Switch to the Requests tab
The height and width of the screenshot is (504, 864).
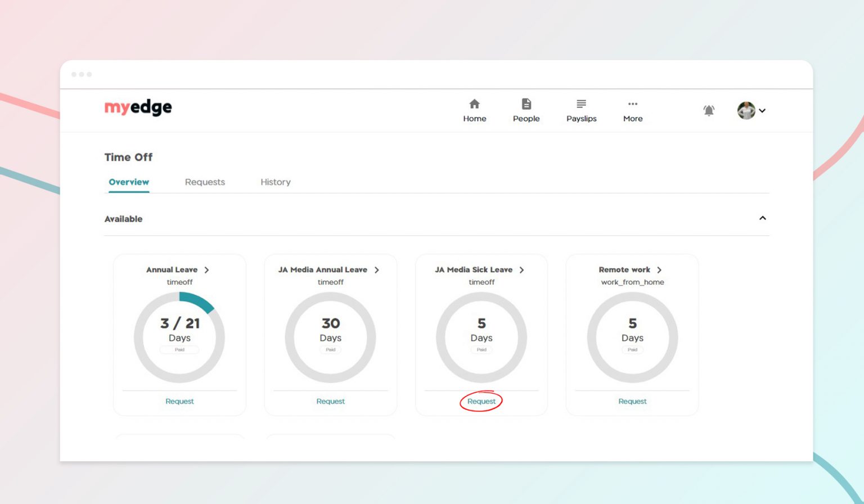click(x=205, y=182)
